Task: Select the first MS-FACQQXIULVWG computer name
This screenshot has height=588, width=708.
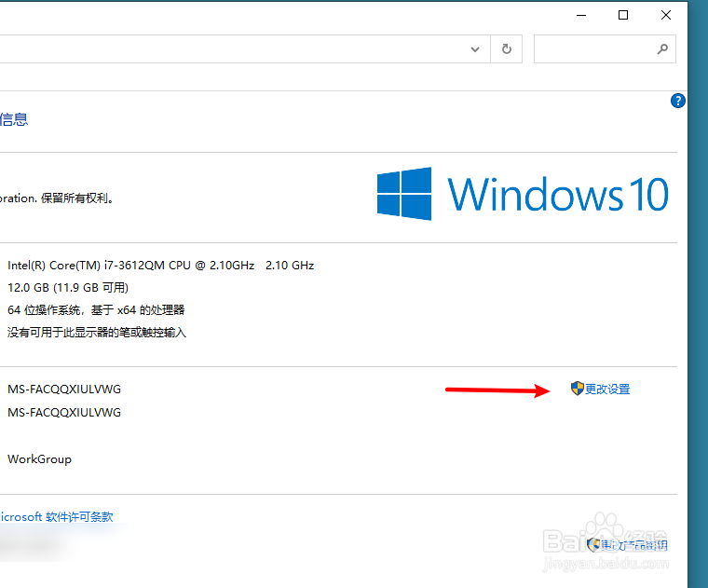Action: coord(64,390)
